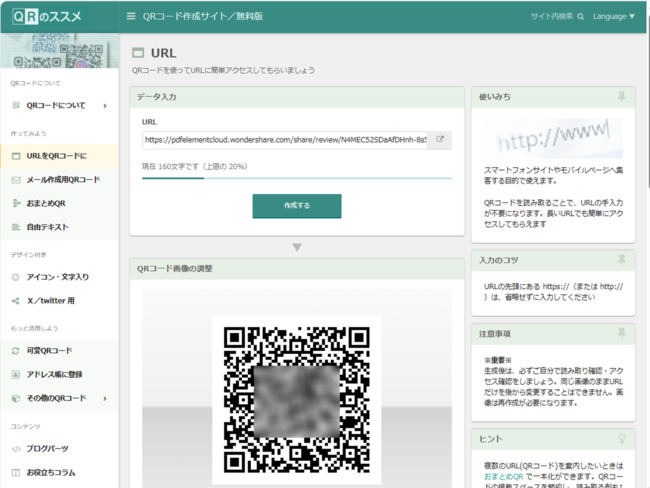This screenshot has width=650, height=488.
Task: Click the データ入力 panel header
Action: (297, 97)
